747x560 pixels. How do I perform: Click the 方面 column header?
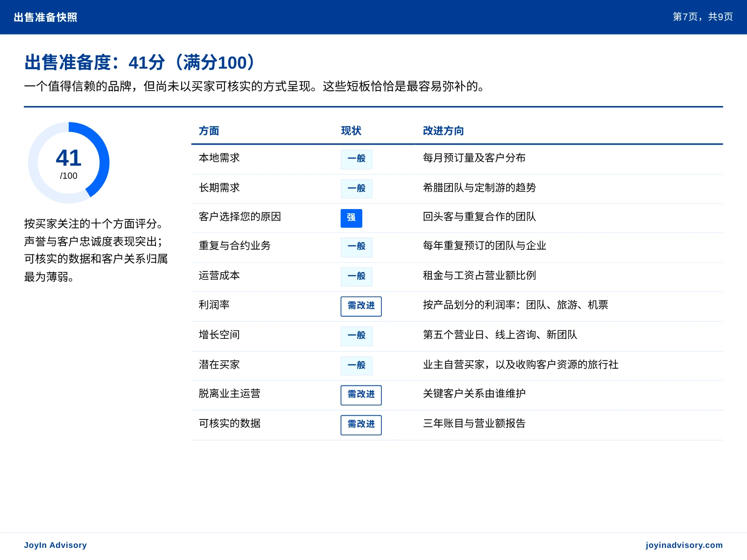click(x=209, y=131)
